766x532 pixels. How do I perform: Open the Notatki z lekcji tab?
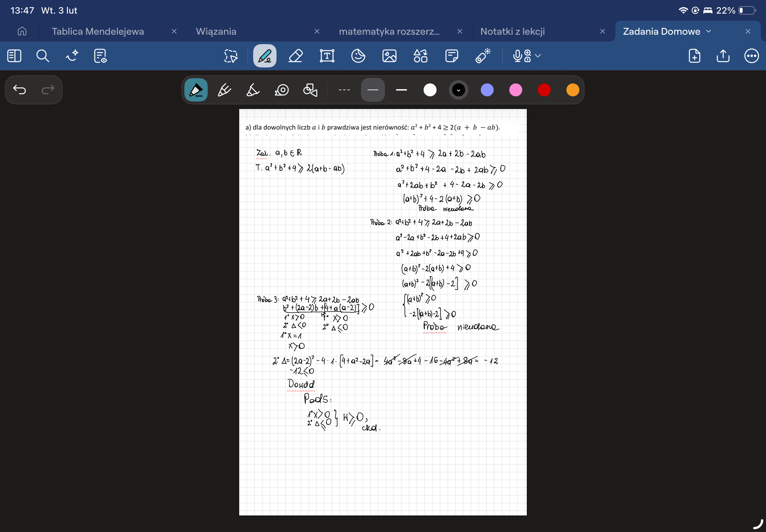click(512, 31)
